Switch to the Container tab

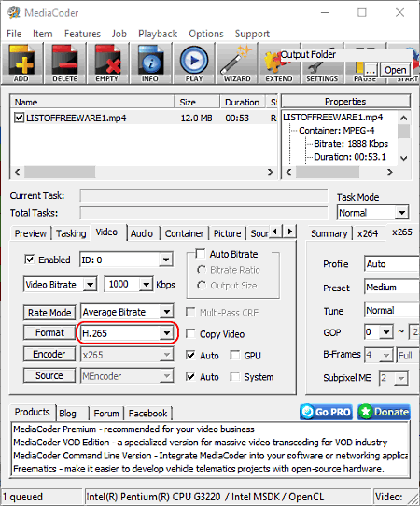tap(184, 233)
